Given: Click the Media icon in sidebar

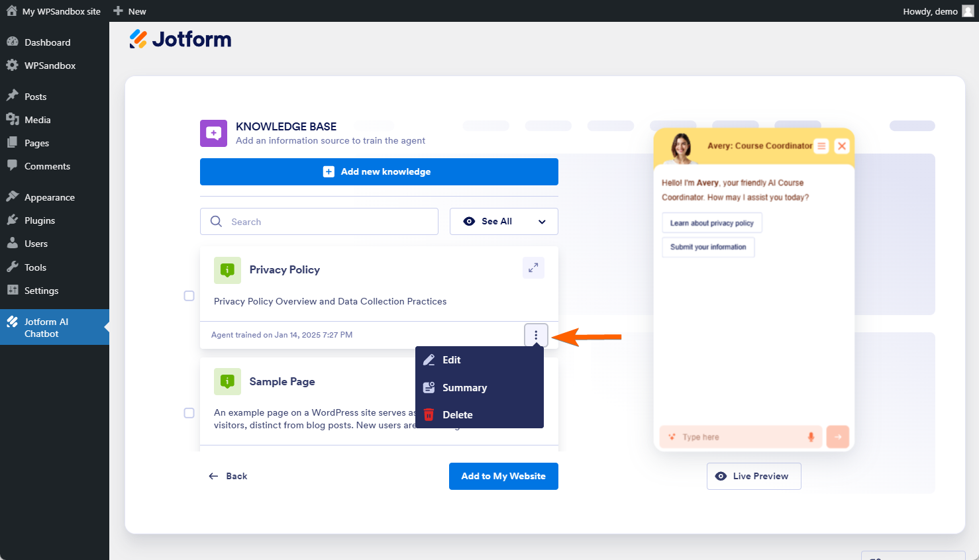Looking at the screenshot, I should coord(13,119).
